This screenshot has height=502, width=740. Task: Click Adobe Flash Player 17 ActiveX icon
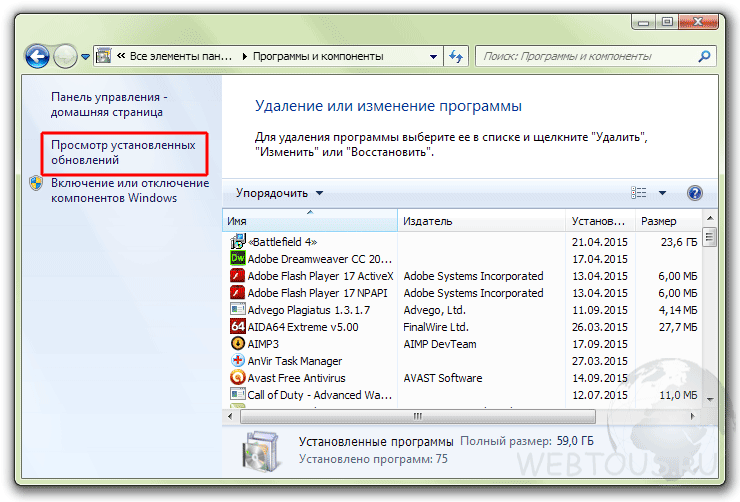(x=237, y=275)
